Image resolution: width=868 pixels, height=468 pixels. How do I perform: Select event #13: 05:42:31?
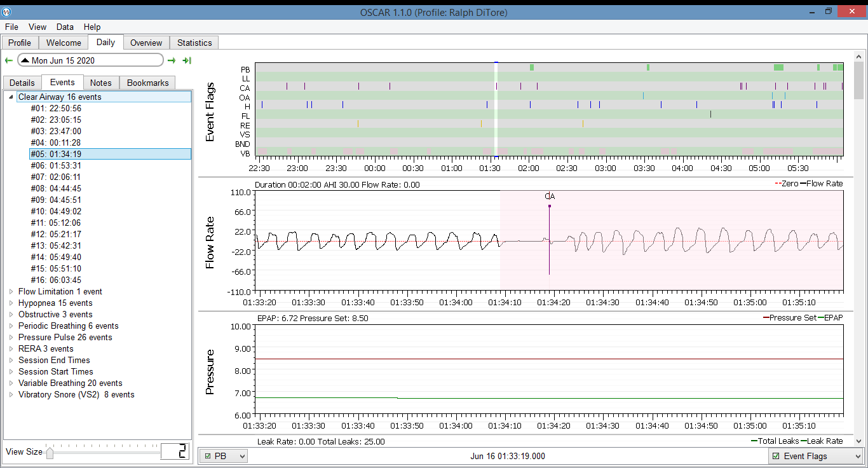point(56,246)
